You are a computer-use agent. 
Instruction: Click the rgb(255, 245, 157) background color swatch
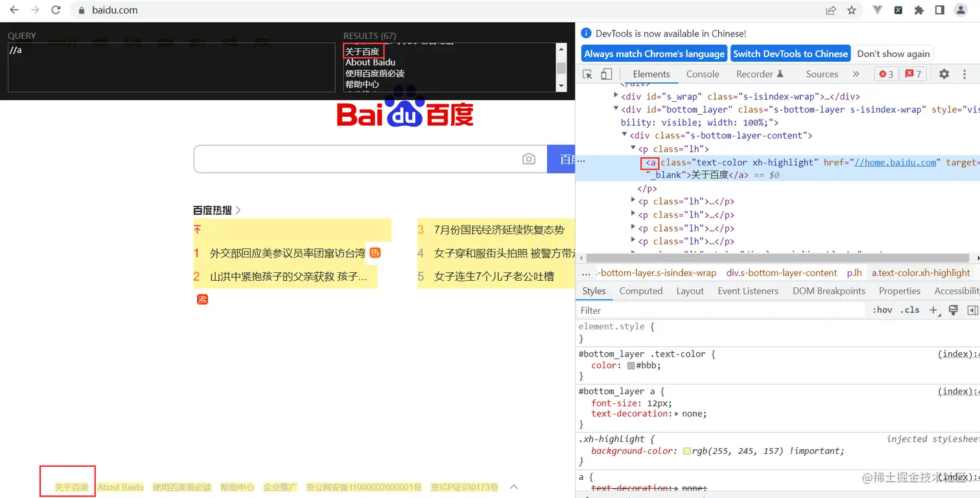pyautogui.click(x=687, y=451)
